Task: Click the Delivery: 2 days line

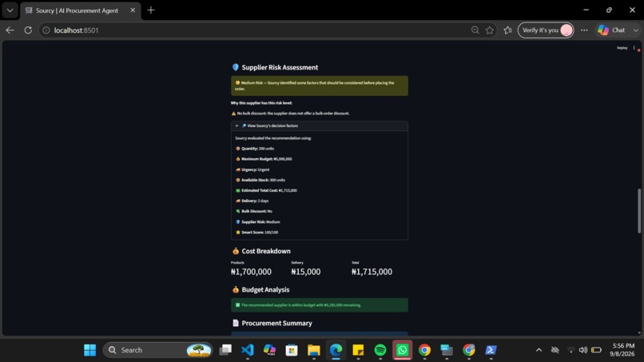Action: (x=252, y=201)
